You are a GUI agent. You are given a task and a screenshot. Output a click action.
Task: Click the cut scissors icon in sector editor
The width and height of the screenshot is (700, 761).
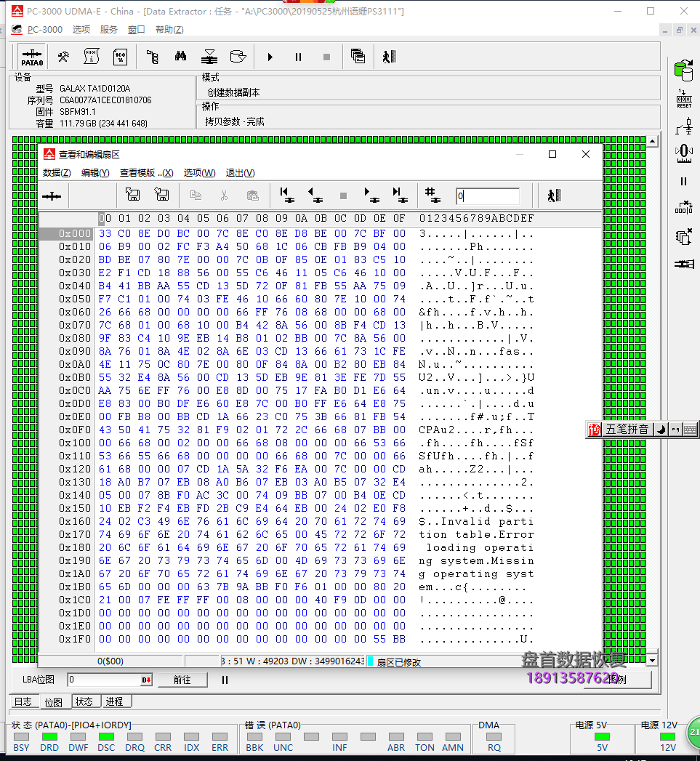(224, 196)
